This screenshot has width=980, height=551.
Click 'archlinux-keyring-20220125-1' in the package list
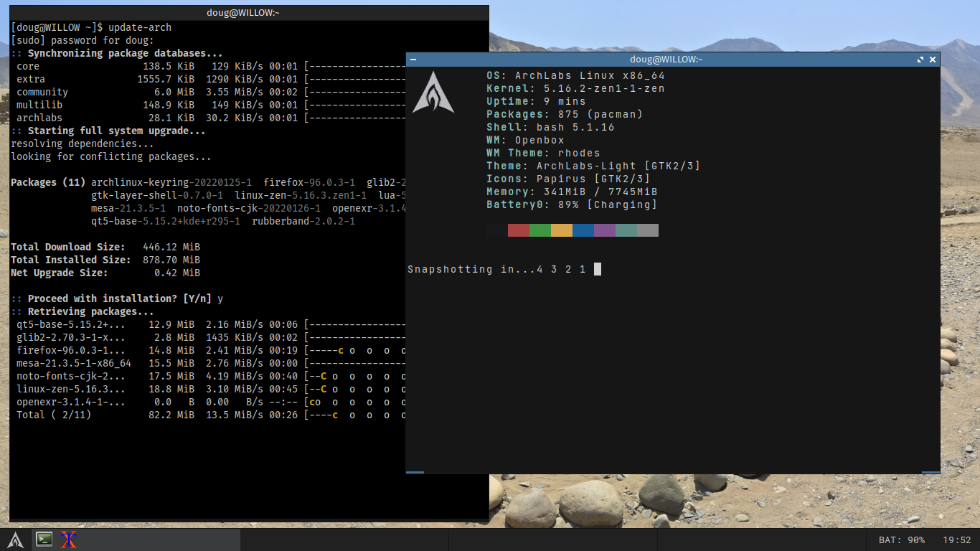click(x=171, y=182)
